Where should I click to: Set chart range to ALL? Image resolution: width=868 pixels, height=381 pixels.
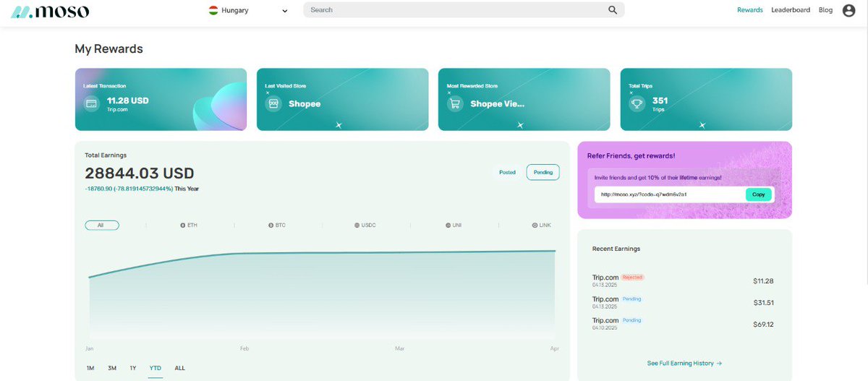point(179,368)
